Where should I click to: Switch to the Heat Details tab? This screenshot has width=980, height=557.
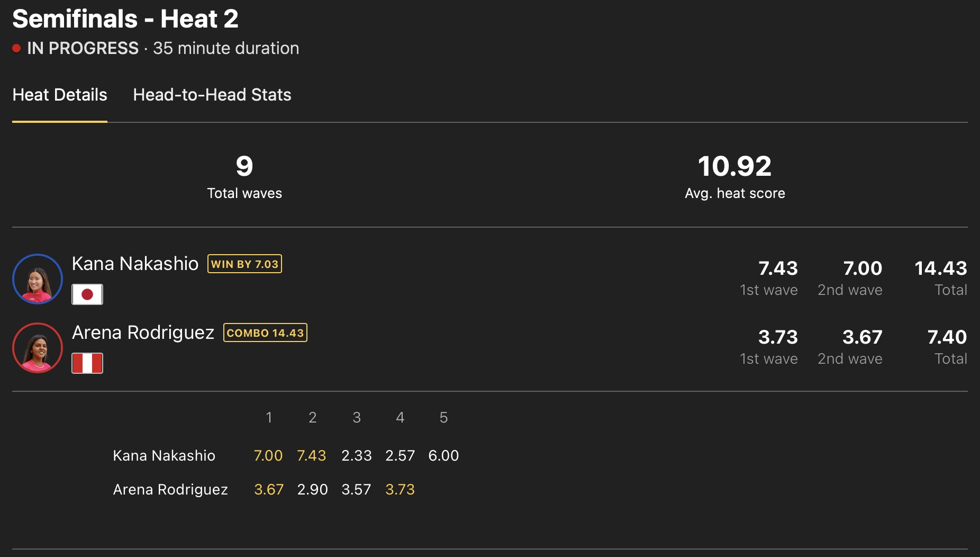click(x=60, y=95)
